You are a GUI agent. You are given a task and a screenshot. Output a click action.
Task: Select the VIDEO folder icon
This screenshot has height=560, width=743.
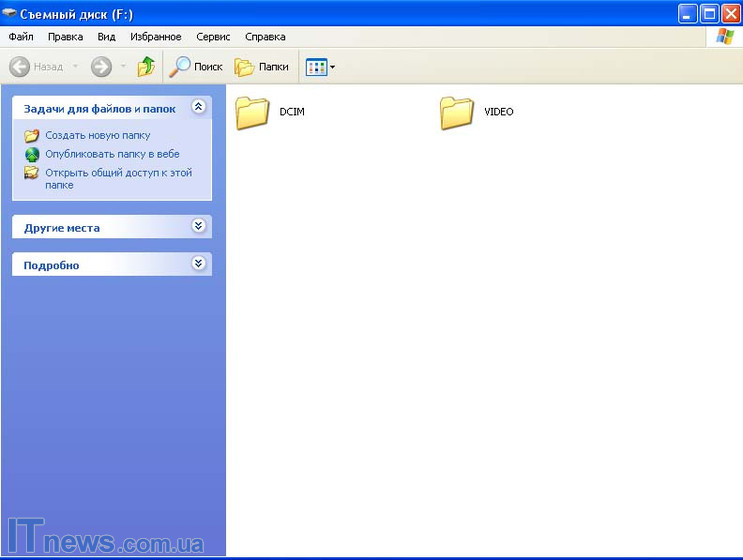(x=458, y=112)
